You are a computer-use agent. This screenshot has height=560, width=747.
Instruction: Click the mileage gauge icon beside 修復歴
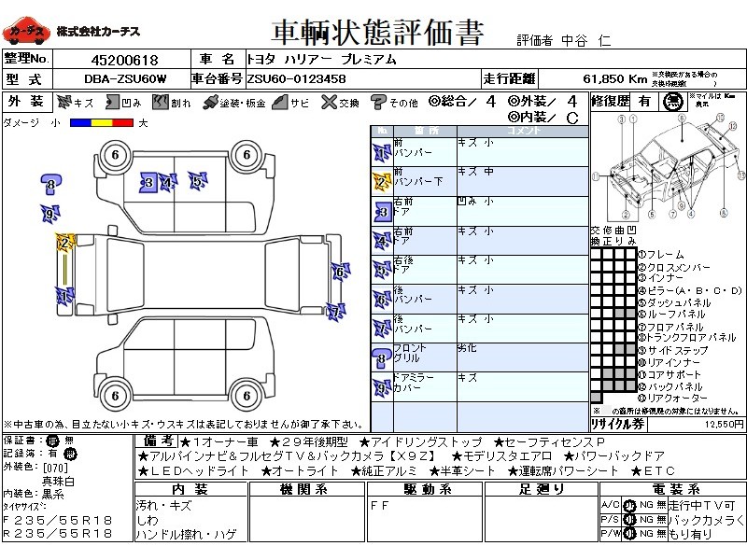point(673,102)
